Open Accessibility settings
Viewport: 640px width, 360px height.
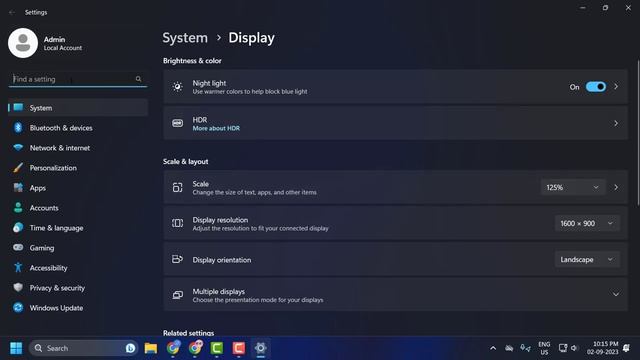[78, 268]
